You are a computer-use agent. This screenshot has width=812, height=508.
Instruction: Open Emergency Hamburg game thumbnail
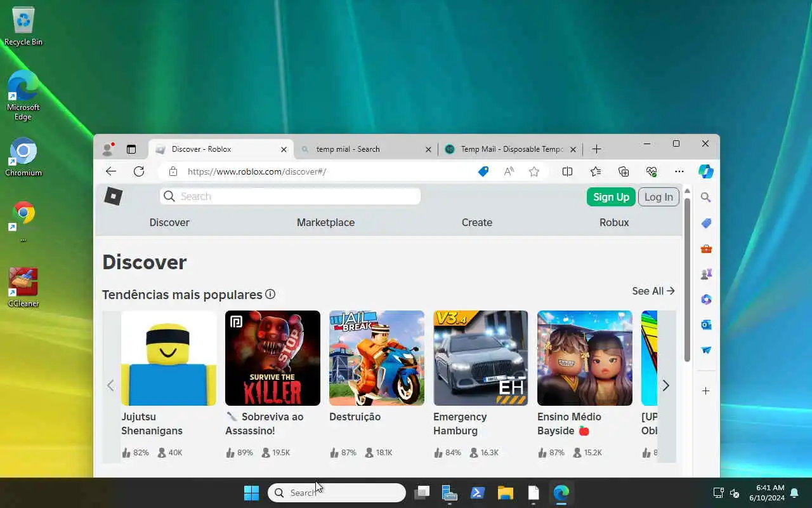pos(481,358)
